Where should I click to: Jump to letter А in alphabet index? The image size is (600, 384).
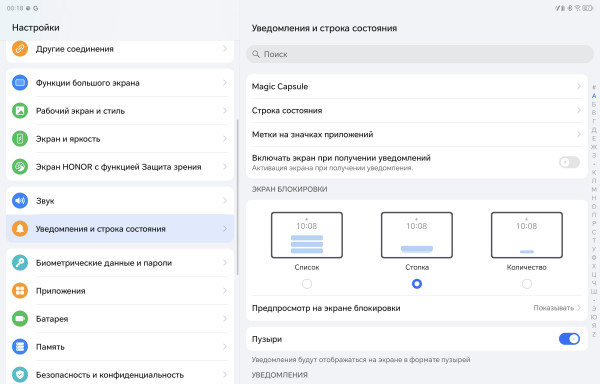point(593,96)
